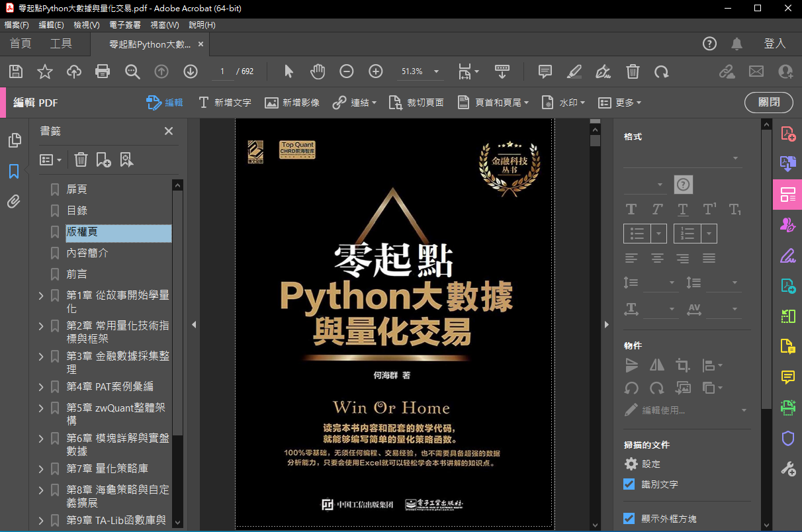
Task: Toggle the 識別文字 checkbox
Action: (629, 484)
